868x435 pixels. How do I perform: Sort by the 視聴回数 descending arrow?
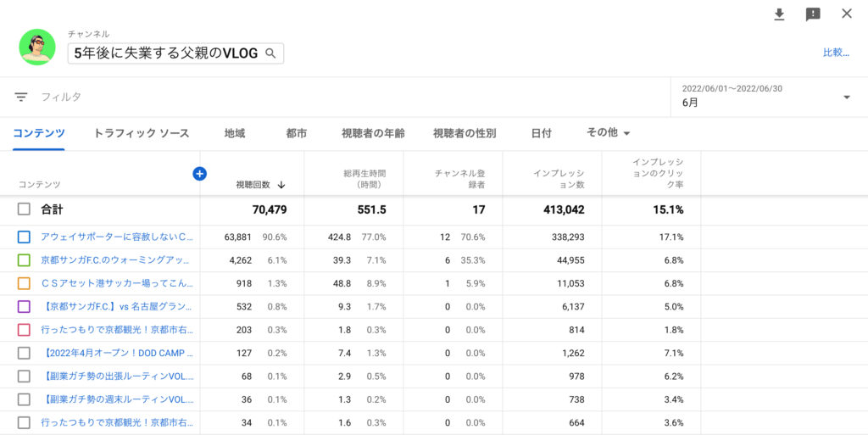[281, 185]
